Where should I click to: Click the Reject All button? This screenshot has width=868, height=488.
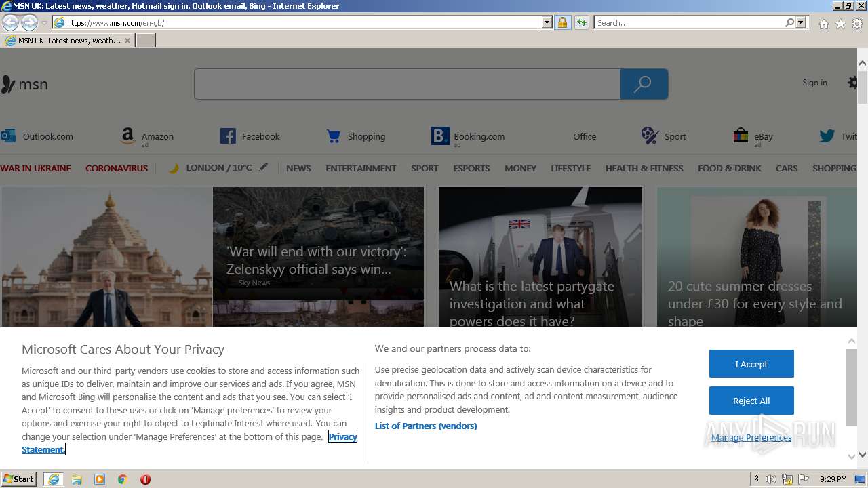[751, 401]
